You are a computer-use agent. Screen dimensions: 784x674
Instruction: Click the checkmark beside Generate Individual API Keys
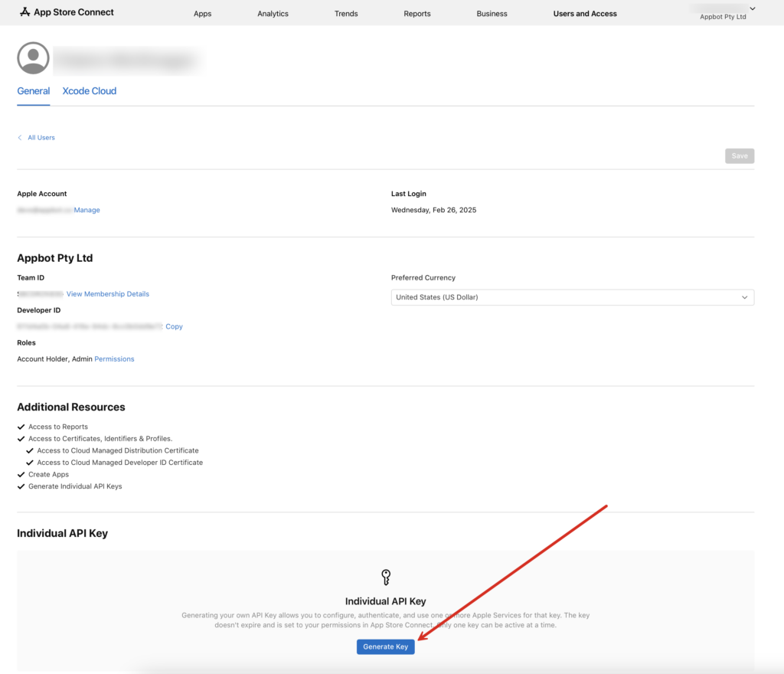click(x=21, y=486)
